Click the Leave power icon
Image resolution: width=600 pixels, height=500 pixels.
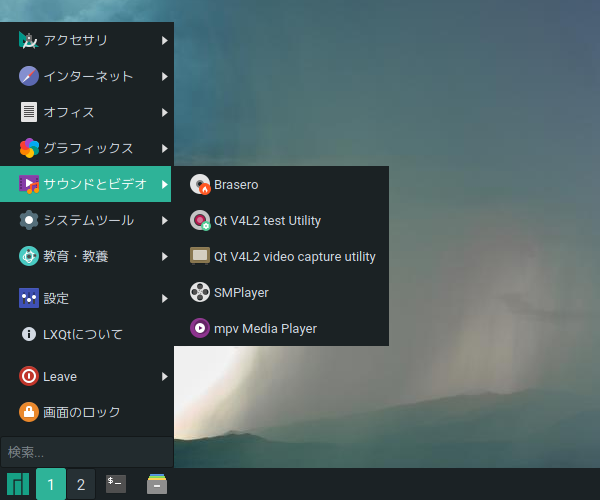tap(29, 376)
